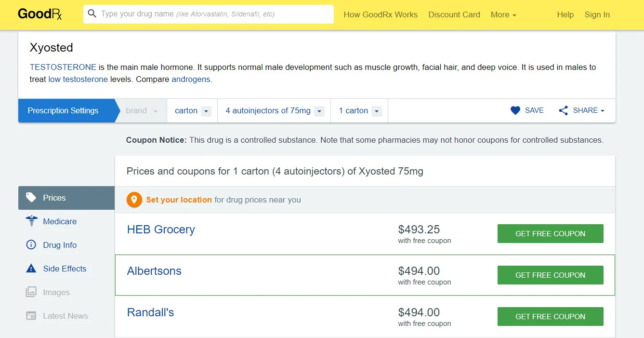
Task: Click the heart Save icon
Action: [515, 110]
